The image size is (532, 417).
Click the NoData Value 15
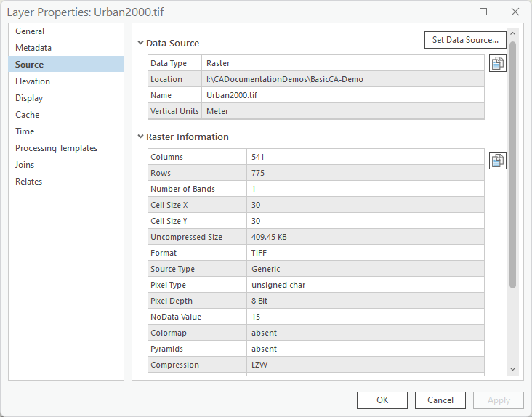pyautogui.click(x=256, y=317)
